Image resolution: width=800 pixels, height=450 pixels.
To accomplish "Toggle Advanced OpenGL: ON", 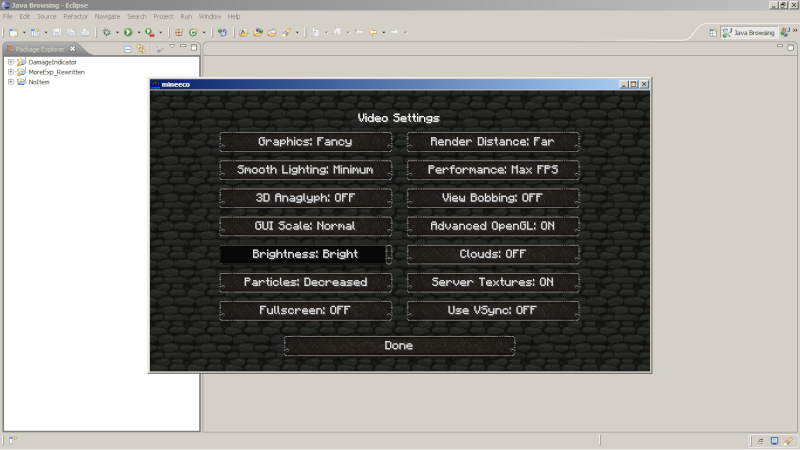I will [493, 226].
